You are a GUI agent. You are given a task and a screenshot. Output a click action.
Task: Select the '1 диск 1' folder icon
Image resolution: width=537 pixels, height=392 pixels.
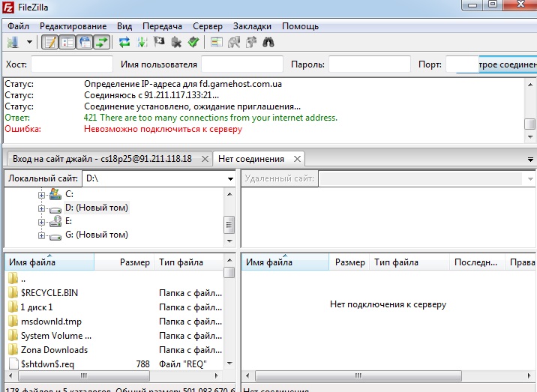tap(13, 307)
